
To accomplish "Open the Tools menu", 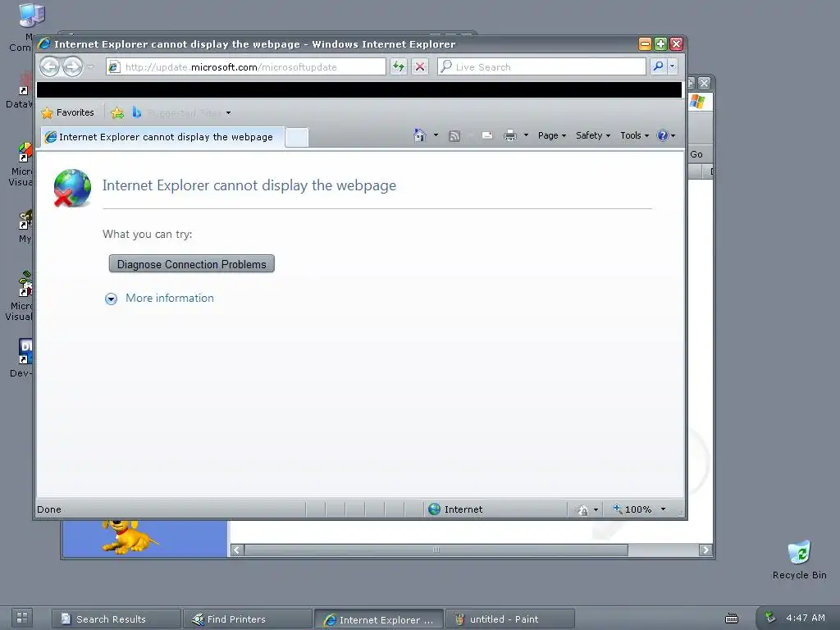I will point(634,135).
